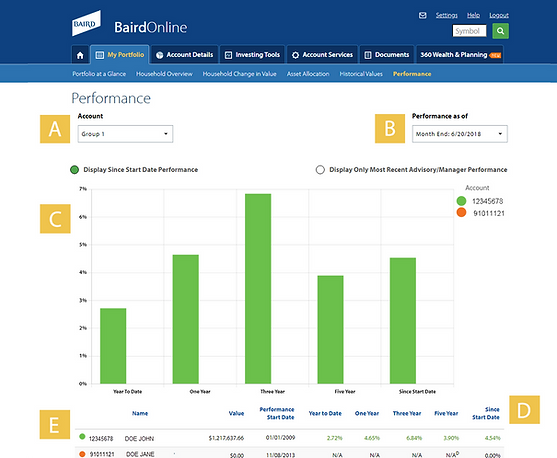Click the Five Year chart bar

330,329
